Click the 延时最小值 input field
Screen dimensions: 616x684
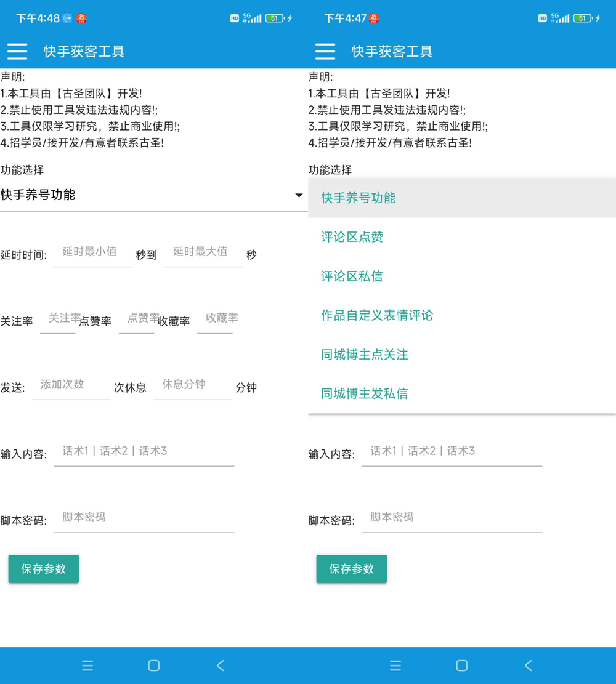point(93,252)
